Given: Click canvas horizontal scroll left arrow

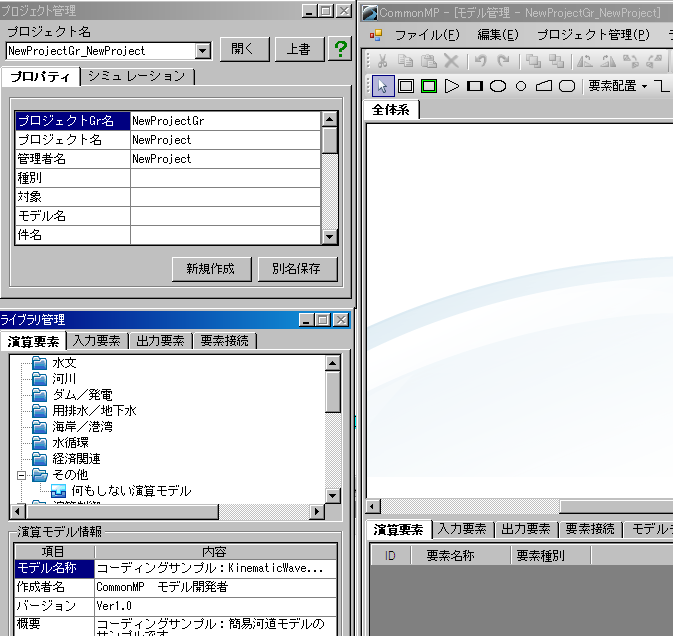Looking at the screenshot, I should [x=373, y=507].
